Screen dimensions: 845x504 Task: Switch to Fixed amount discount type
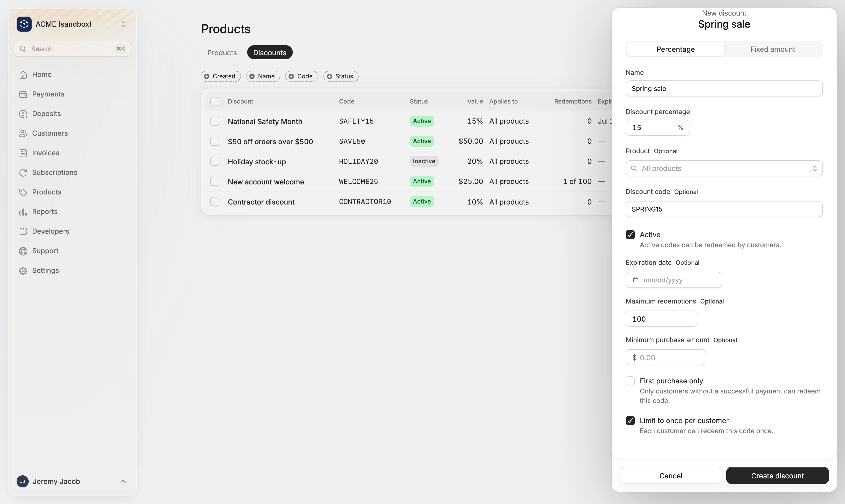[x=773, y=49]
